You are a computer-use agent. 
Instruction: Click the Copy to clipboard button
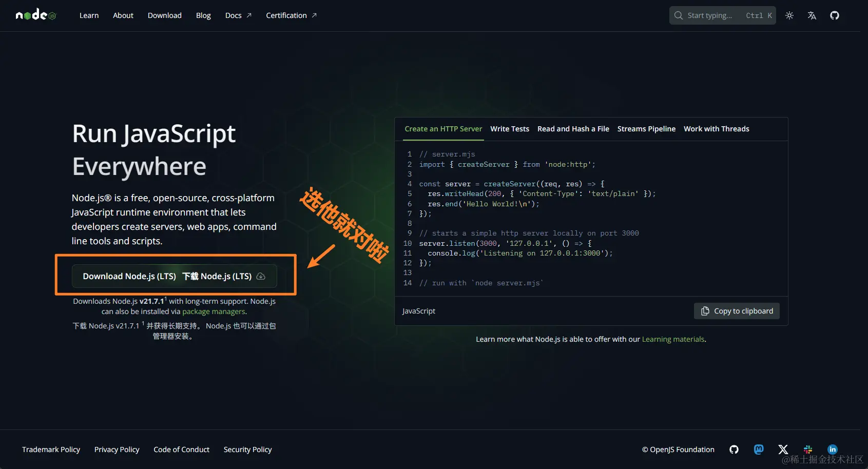pos(737,311)
